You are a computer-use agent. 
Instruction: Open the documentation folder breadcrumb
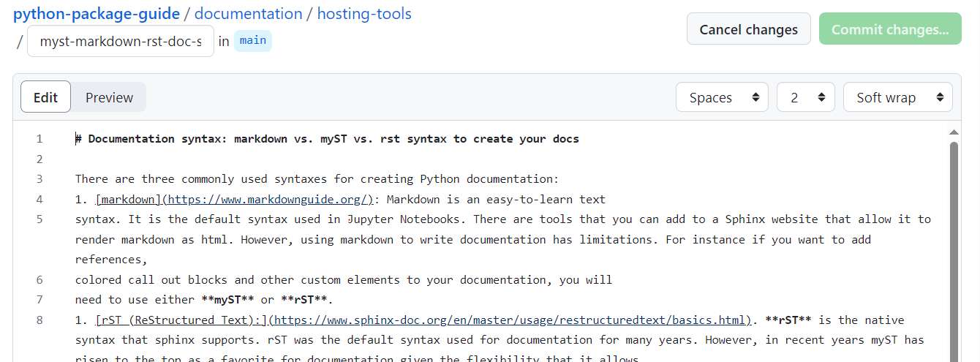248,13
